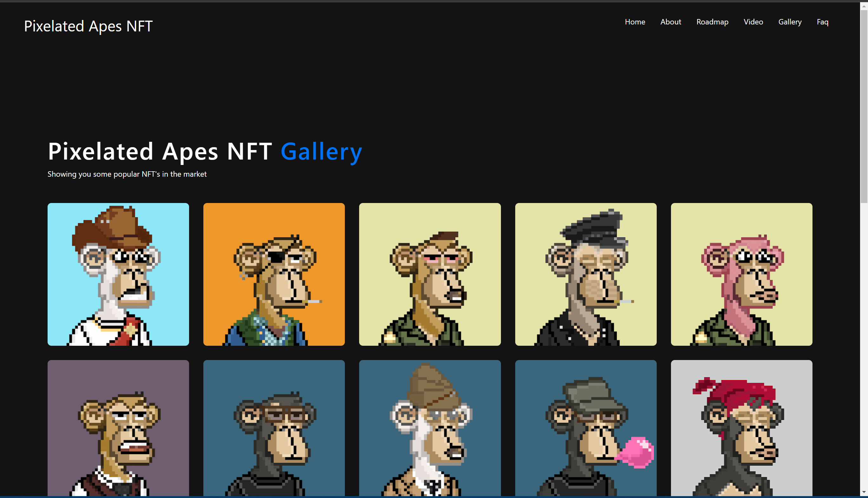
Task: Select Video in the navigation bar
Action: 753,22
